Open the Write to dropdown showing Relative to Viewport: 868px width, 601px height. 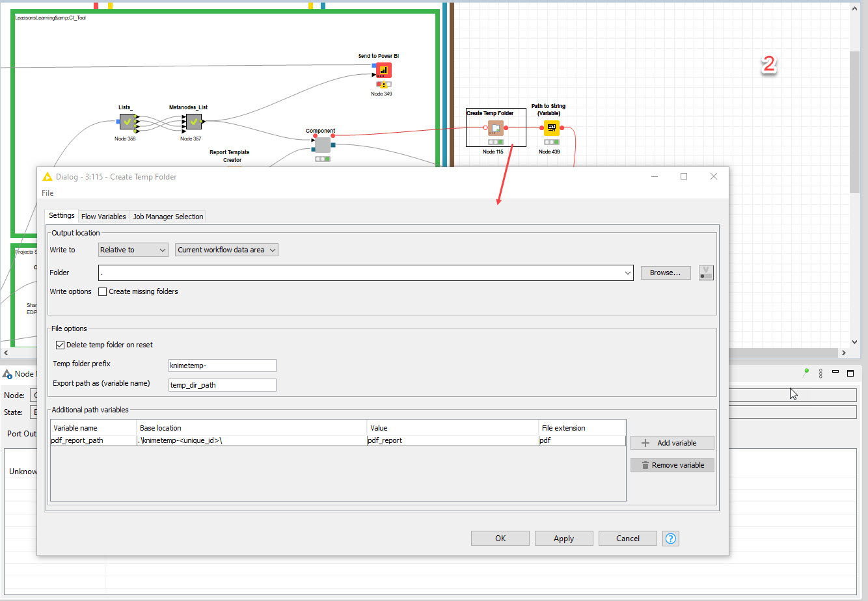[133, 250]
